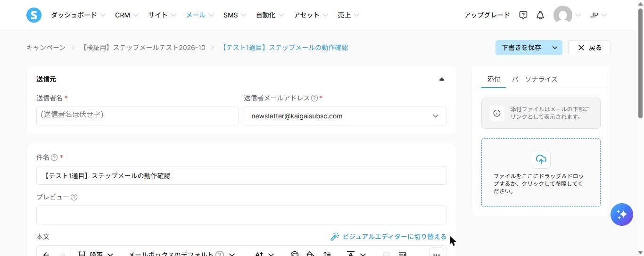This screenshot has height=256, width=644.
Task: Click the 送信元 section heading
Action: pos(46,79)
